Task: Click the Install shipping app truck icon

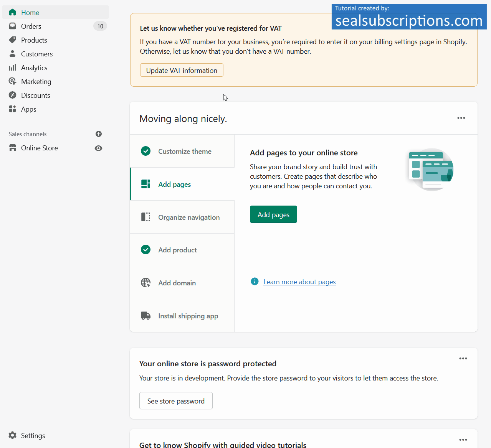Action: coord(146,316)
